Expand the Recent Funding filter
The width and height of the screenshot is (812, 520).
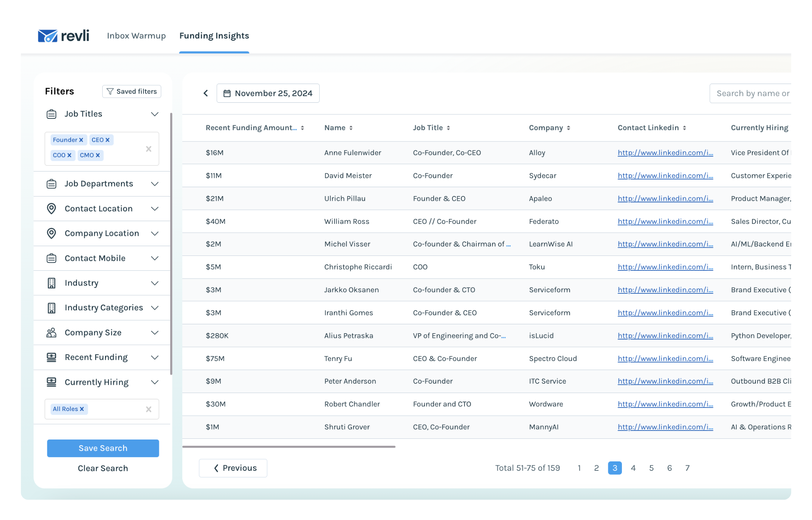pos(155,357)
